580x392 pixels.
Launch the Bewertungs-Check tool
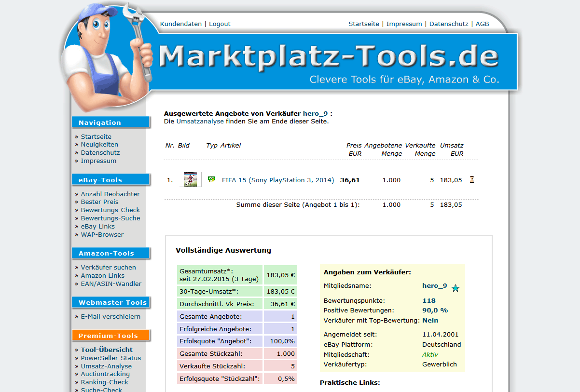coord(110,210)
